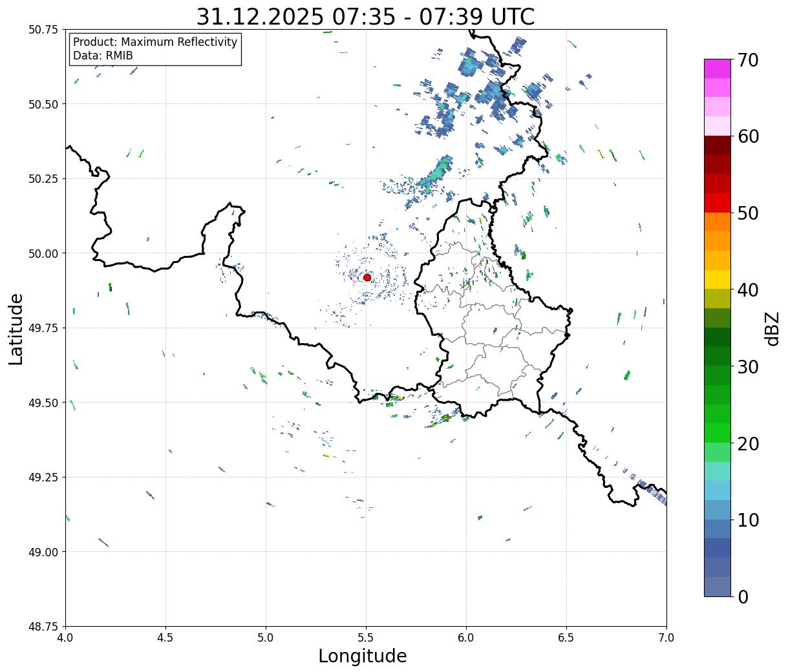
Task: Click the longitude tick label '5.5'
Action: 366,637
